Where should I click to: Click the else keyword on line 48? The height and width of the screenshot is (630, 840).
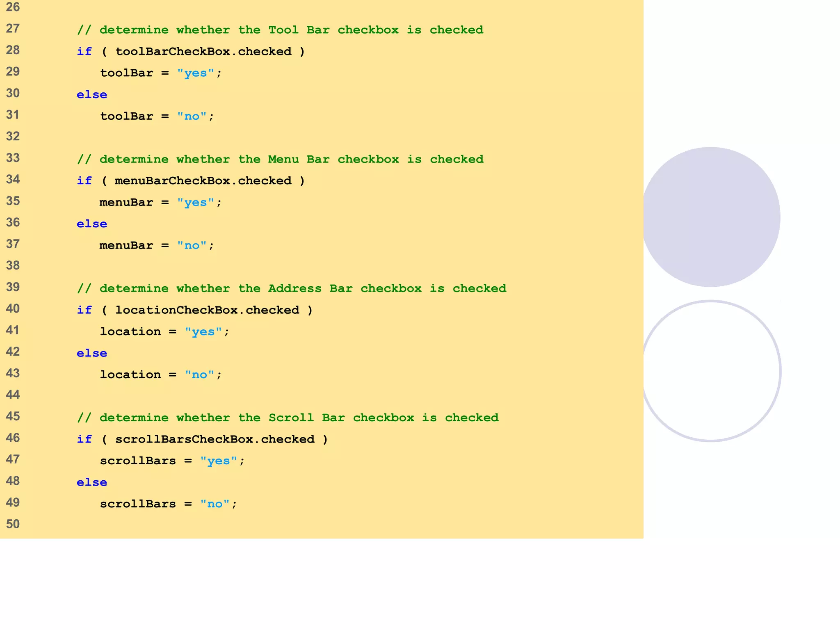click(92, 482)
